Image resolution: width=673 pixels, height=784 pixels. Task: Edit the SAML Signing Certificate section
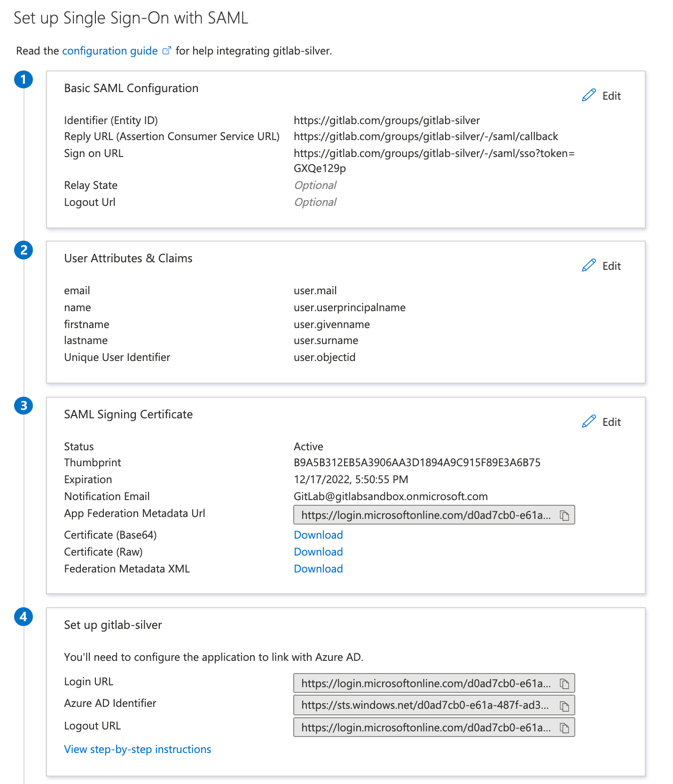[603, 422]
